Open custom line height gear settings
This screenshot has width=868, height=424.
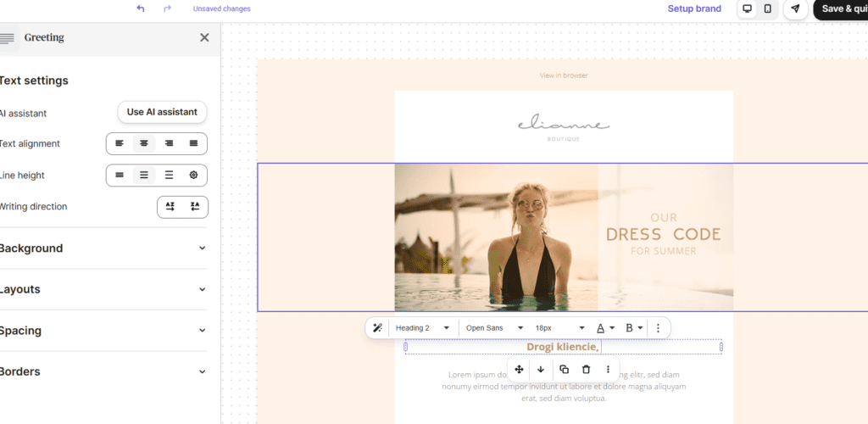(193, 176)
